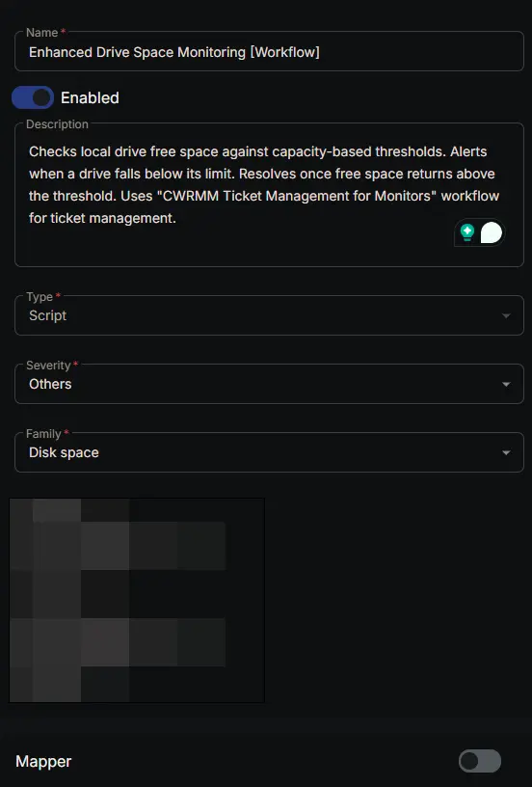This screenshot has height=787, width=532.
Task: Click into the Name input field
Action: [269, 52]
